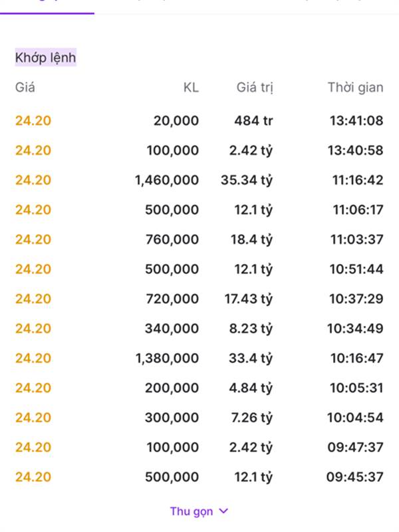Select the trade at 10:37:29

click(199, 299)
